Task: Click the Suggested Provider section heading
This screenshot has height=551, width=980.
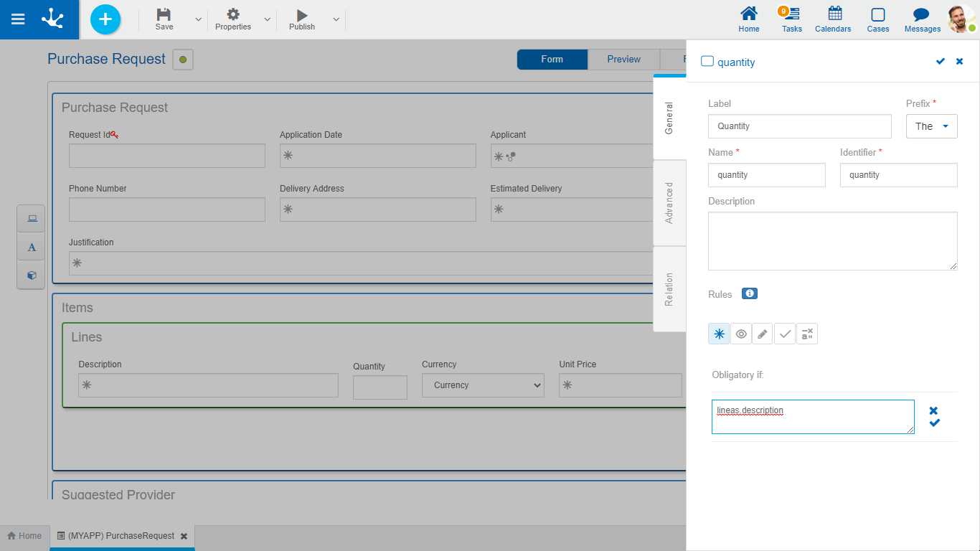Action: pos(118,494)
